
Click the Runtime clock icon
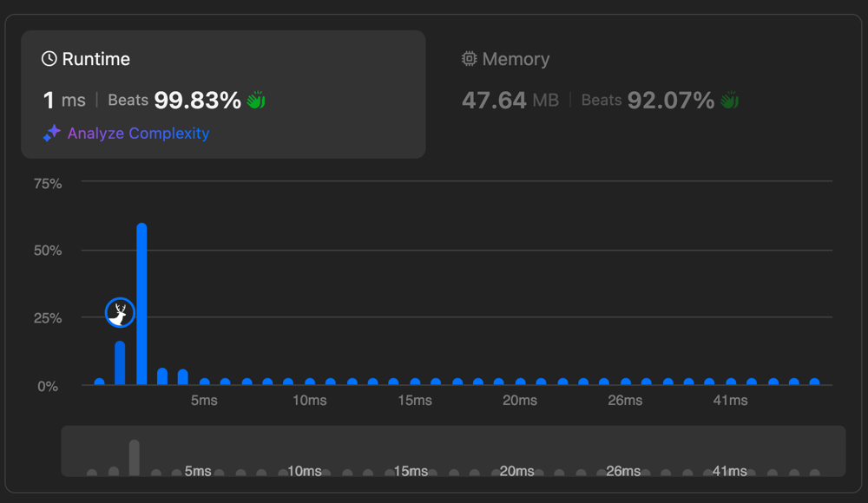pyautogui.click(x=49, y=59)
